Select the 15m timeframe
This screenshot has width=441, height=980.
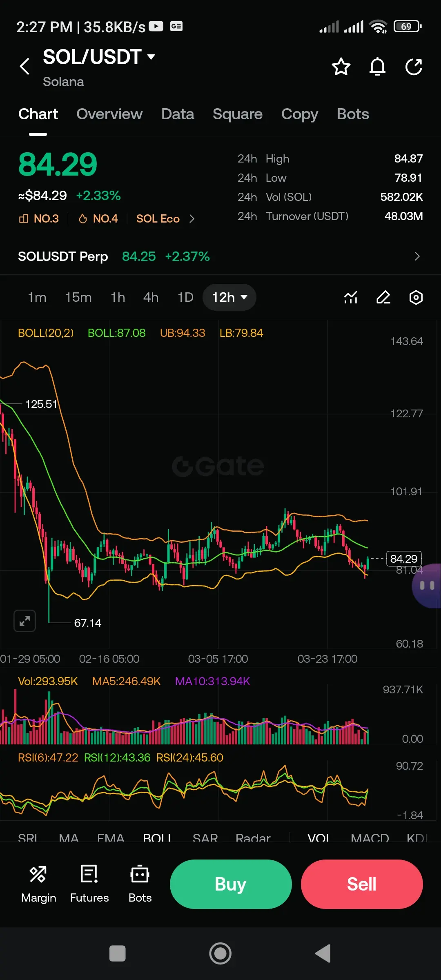pyautogui.click(x=78, y=297)
